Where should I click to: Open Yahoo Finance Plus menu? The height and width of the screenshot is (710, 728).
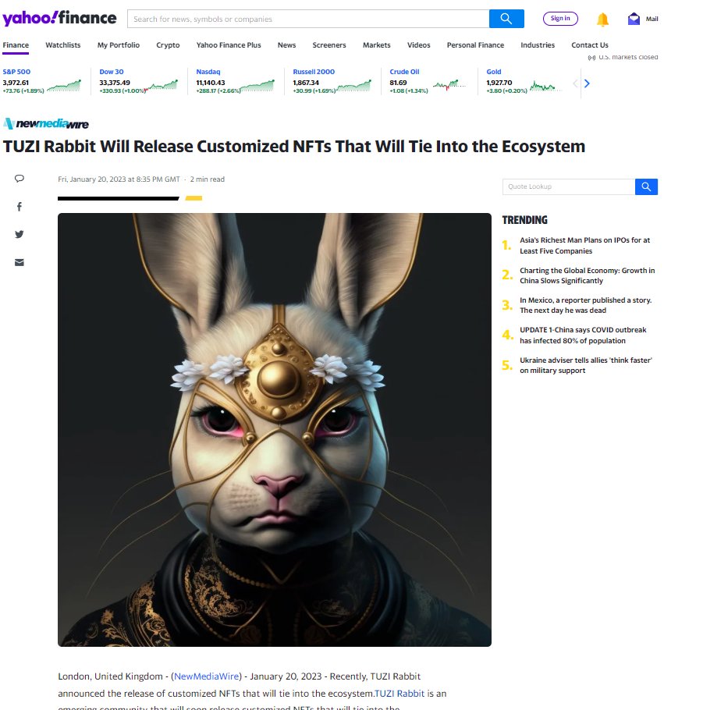point(229,45)
